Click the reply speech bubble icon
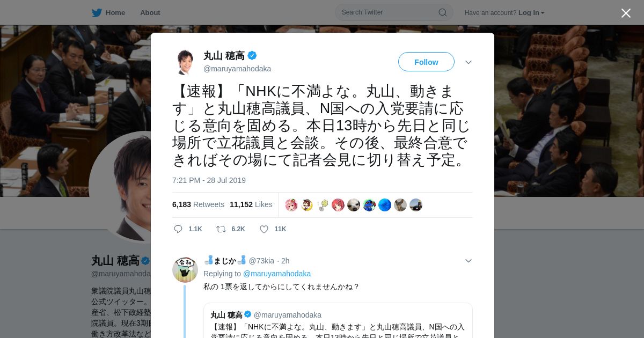 point(178,229)
